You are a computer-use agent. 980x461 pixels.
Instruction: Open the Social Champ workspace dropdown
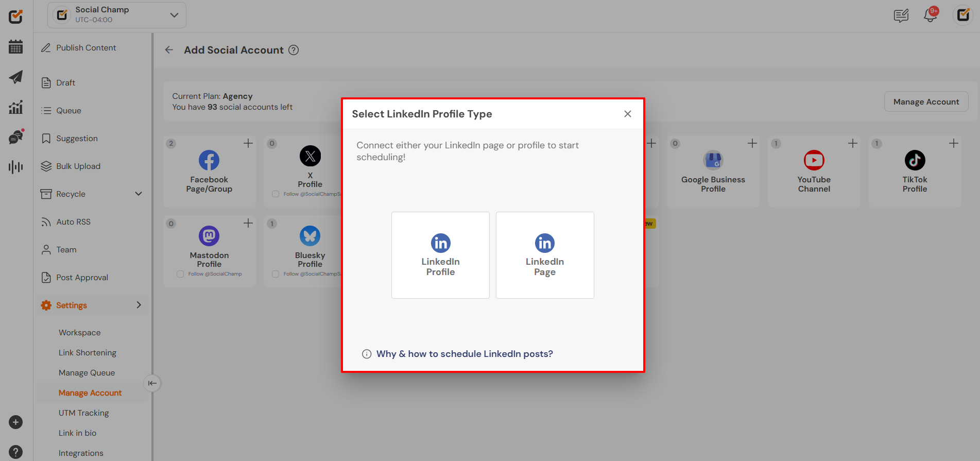coord(117,15)
